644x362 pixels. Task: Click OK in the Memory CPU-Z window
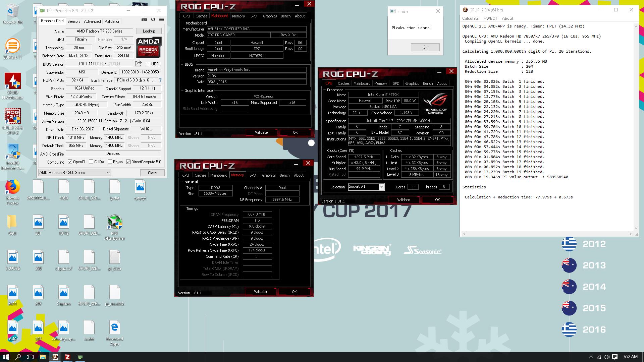pyautogui.click(x=294, y=292)
